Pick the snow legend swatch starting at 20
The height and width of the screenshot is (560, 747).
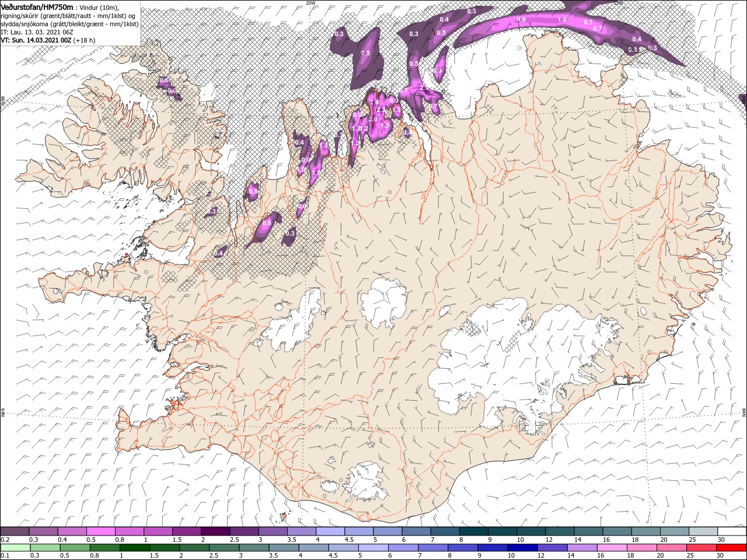(x=674, y=531)
